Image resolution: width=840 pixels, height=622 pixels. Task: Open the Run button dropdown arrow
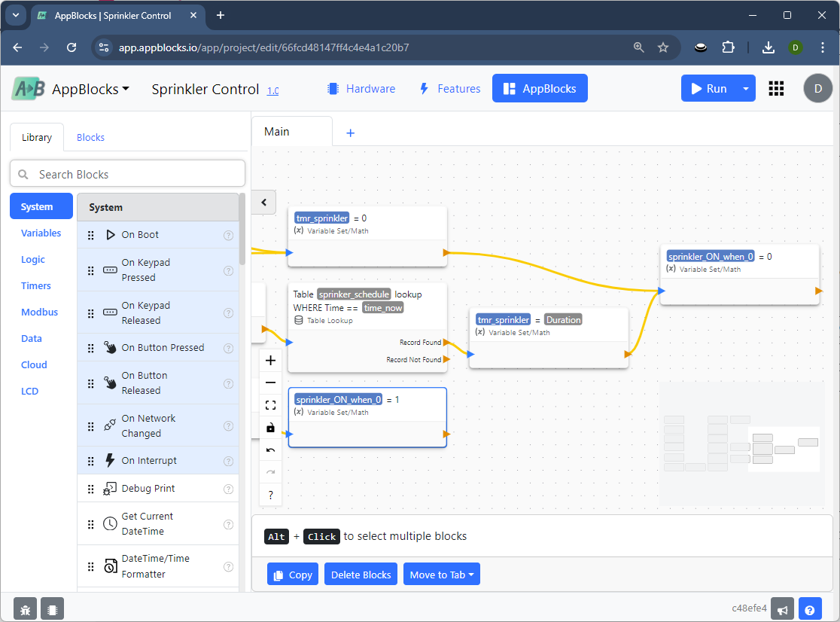[745, 89]
